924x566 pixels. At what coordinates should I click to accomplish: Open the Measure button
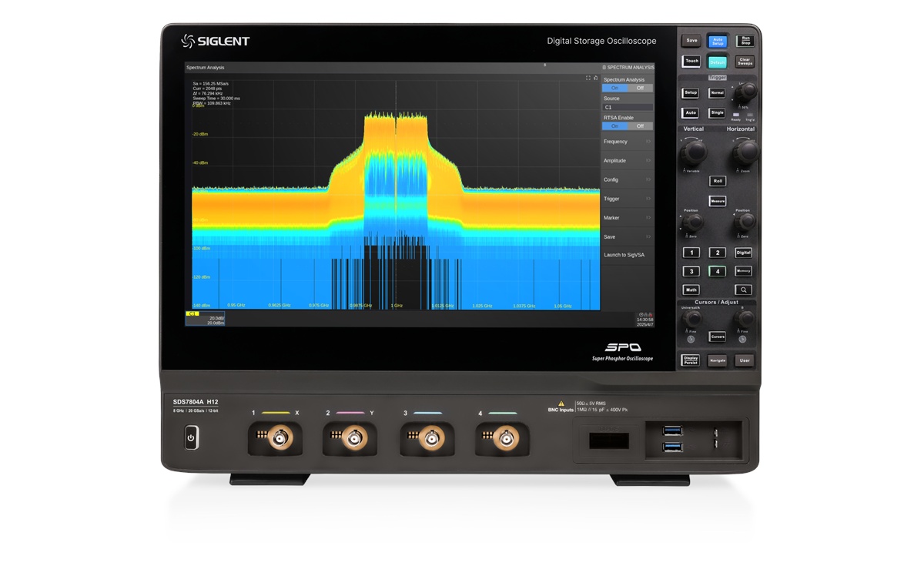pyautogui.click(x=718, y=201)
